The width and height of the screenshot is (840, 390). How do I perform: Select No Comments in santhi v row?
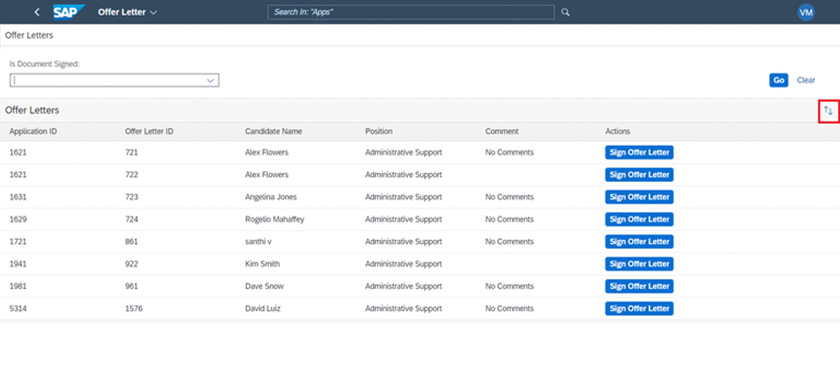pyautogui.click(x=509, y=242)
